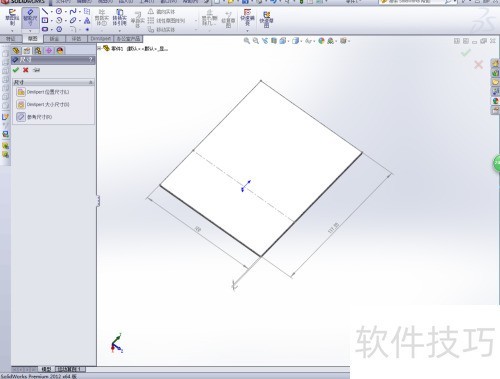
Task: Click the Rapid Sketch tool
Action: coord(266,19)
